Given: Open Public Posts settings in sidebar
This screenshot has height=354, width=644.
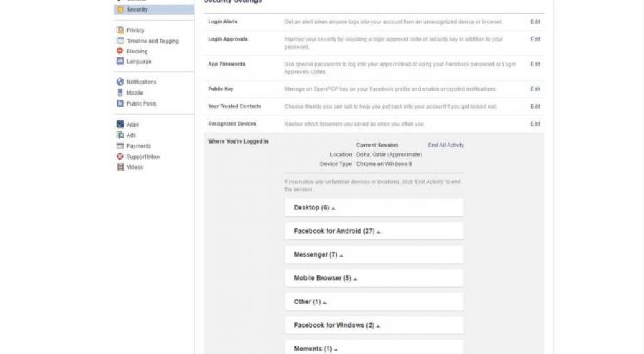Looking at the screenshot, I should (x=141, y=104).
